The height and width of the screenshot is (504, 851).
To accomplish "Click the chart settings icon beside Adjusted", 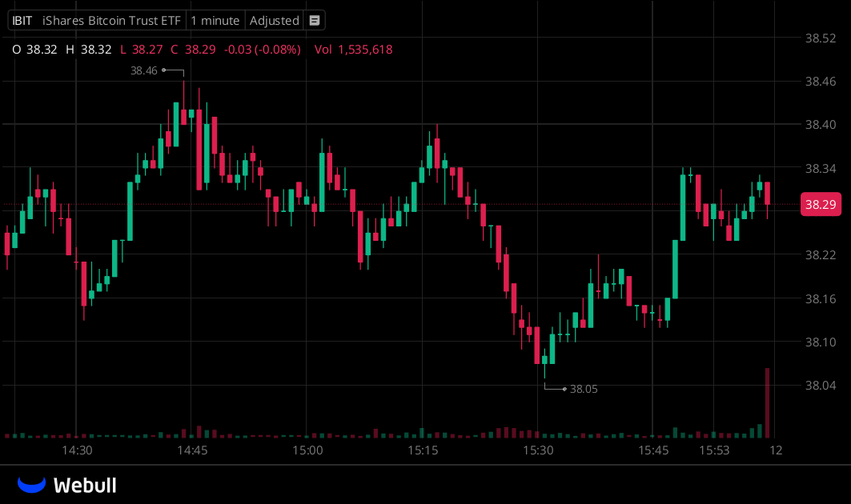I will 313,20.
